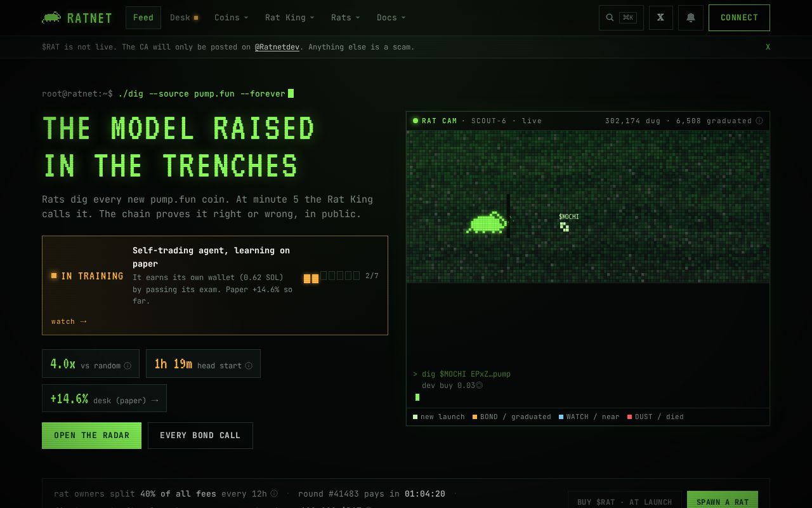
Task: Click BUY $RAT · AT LAUNCH button
Action: click(x=625, y=501)
